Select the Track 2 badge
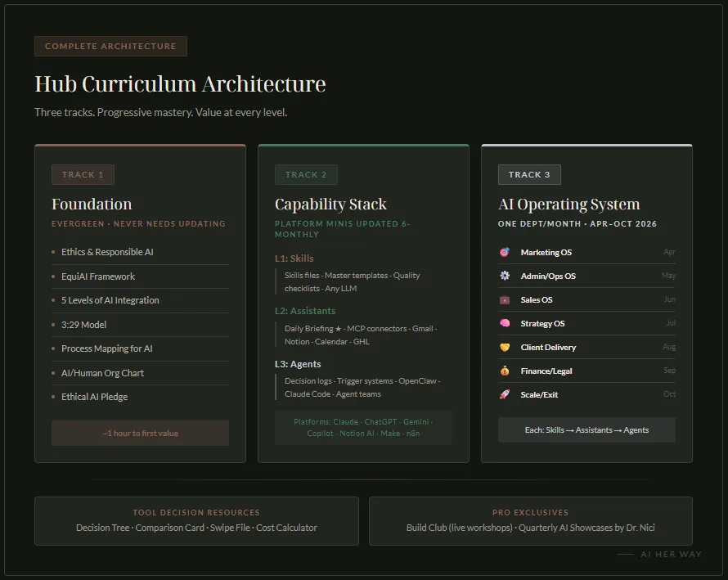The width and height of the screenshot is (728, 580). tap(306, 174)
